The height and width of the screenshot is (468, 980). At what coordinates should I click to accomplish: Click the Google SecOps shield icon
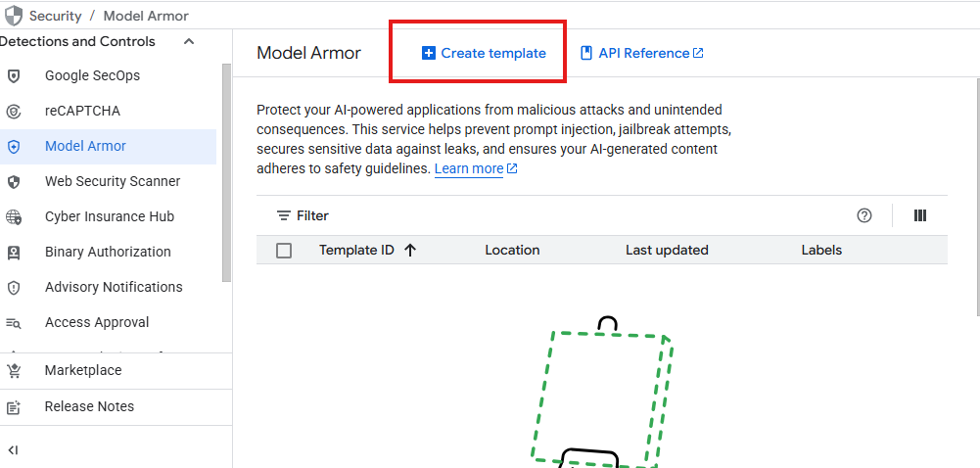(x=13, y=76)
